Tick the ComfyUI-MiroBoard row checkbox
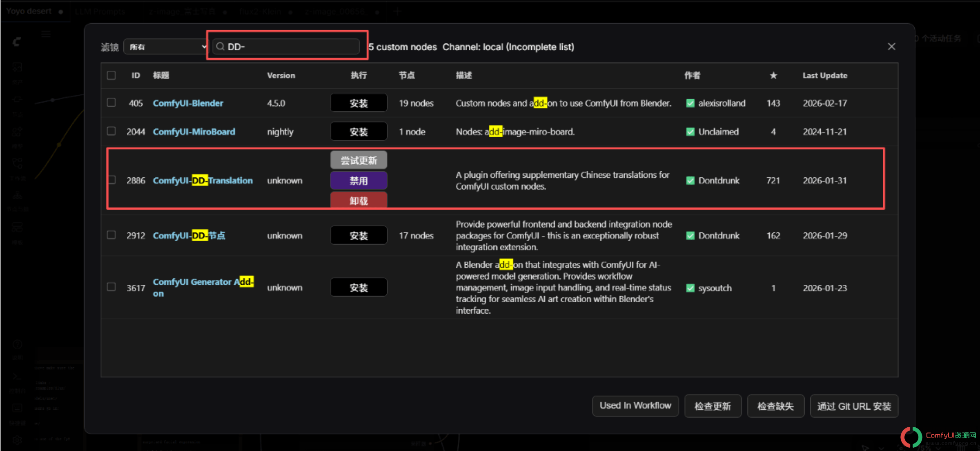 click(x=111, y=131)
